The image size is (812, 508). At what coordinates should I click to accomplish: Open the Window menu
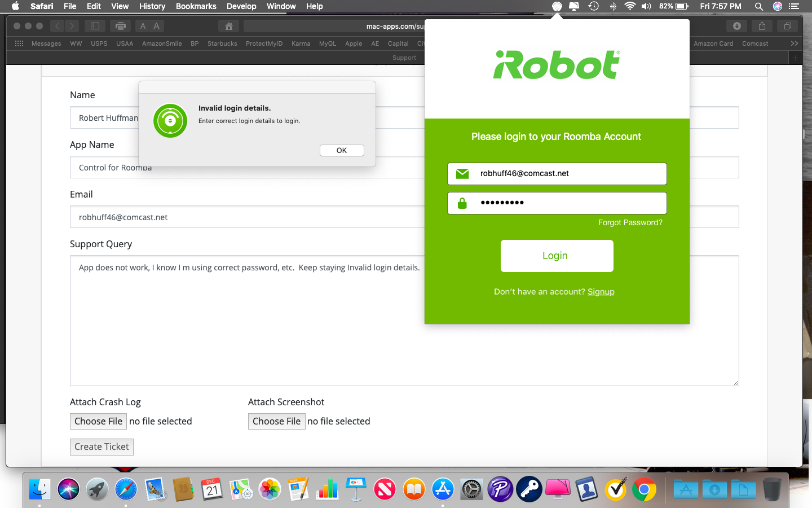click(x=281, y=6)
